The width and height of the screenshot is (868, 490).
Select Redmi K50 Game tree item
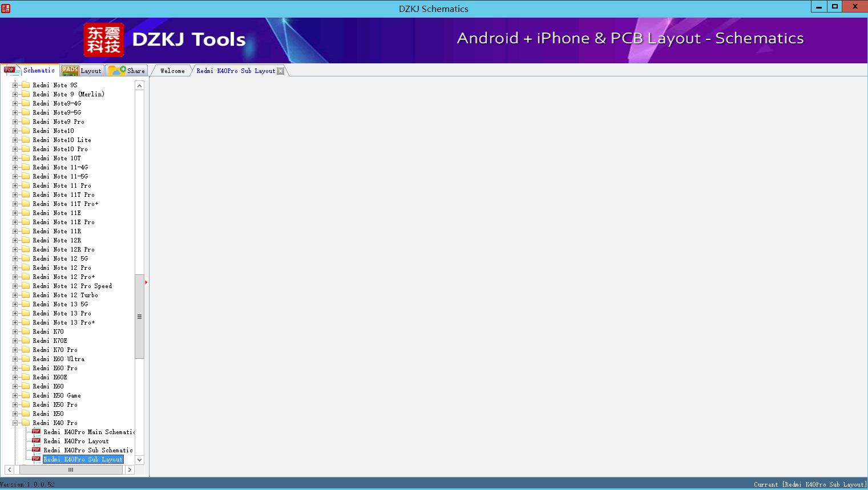[x=57, y=395]
